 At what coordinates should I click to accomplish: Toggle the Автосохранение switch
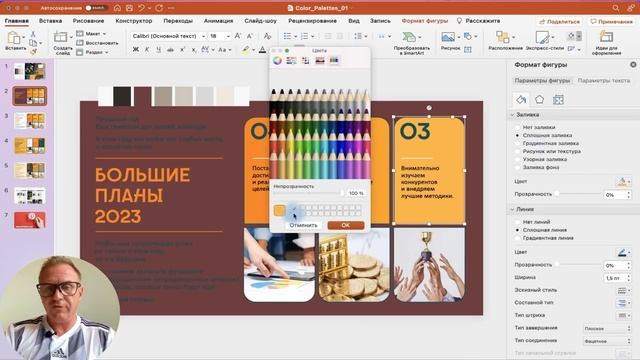click(x=95, y=8)
